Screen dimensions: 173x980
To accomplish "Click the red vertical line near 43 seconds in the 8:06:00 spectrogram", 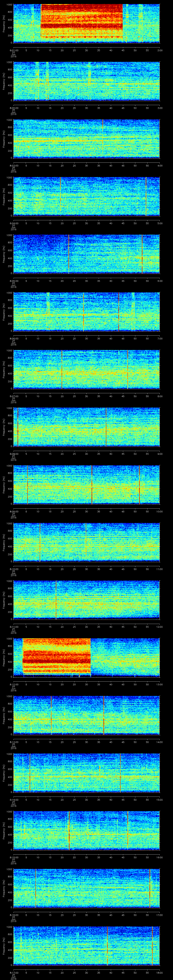I will 119,312.
